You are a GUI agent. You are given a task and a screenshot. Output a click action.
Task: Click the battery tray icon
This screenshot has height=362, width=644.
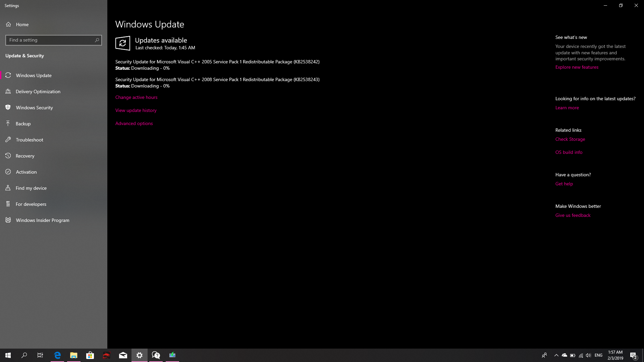pyautogui.click(x=573, y=355)
